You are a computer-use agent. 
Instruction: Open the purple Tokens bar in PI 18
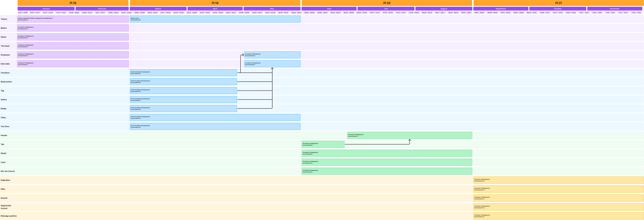coord(73,19)
